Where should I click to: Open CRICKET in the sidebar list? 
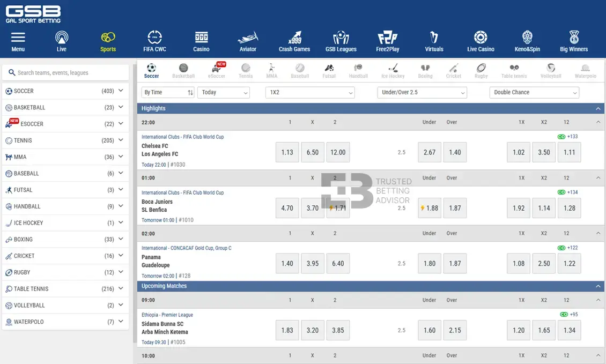pos(65,256)
